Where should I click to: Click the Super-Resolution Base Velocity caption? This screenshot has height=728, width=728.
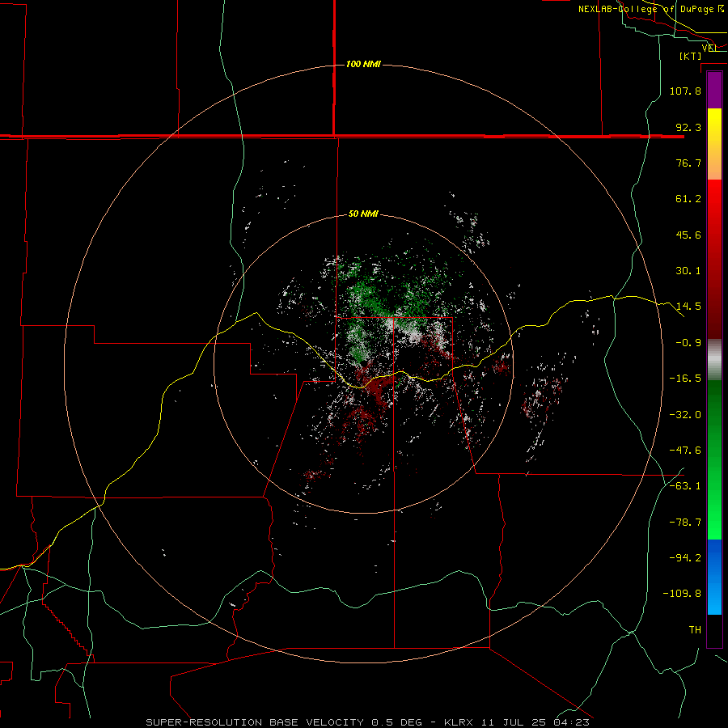[x=368, y=722]
